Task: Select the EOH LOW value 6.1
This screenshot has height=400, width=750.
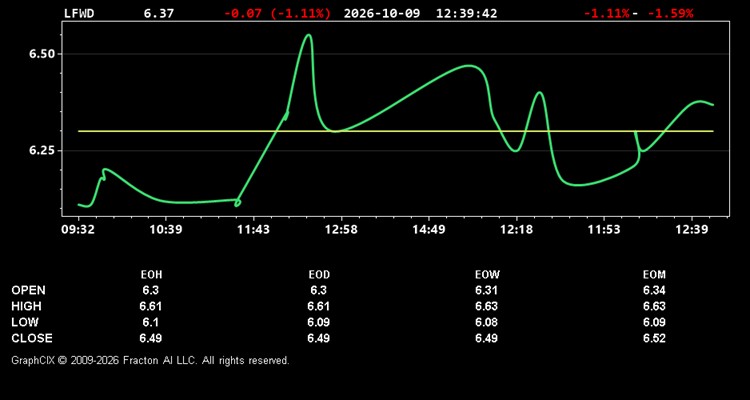Action: pyautogui.click(x=151, y=322)
